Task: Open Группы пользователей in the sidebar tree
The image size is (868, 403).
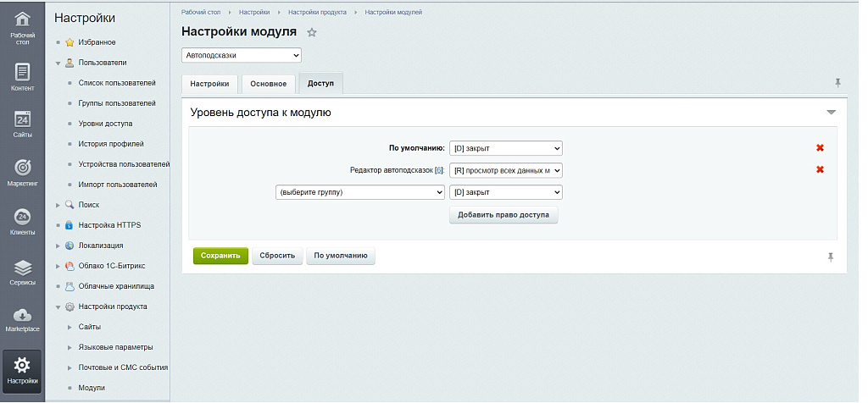Action: [x=117, y=103]
